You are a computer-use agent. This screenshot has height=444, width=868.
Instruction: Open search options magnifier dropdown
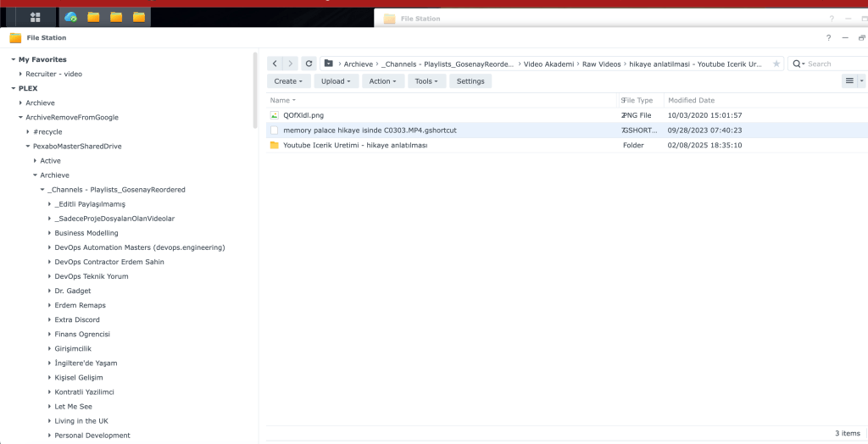(798, 64)
